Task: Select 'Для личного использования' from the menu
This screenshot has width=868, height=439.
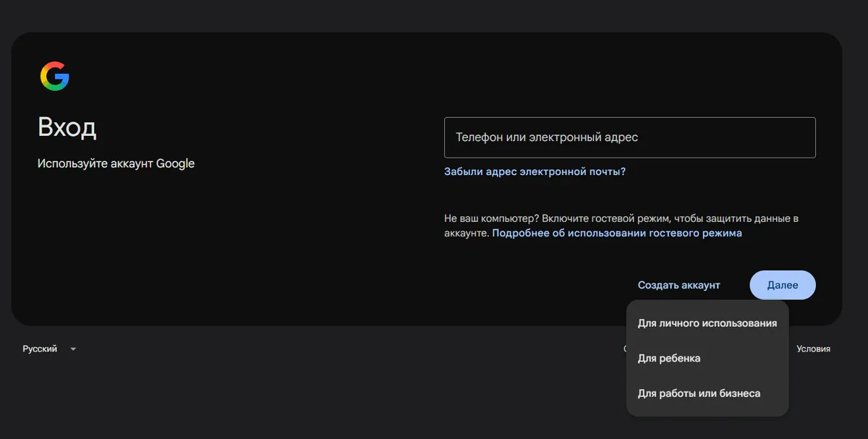Action: [707, 323]
